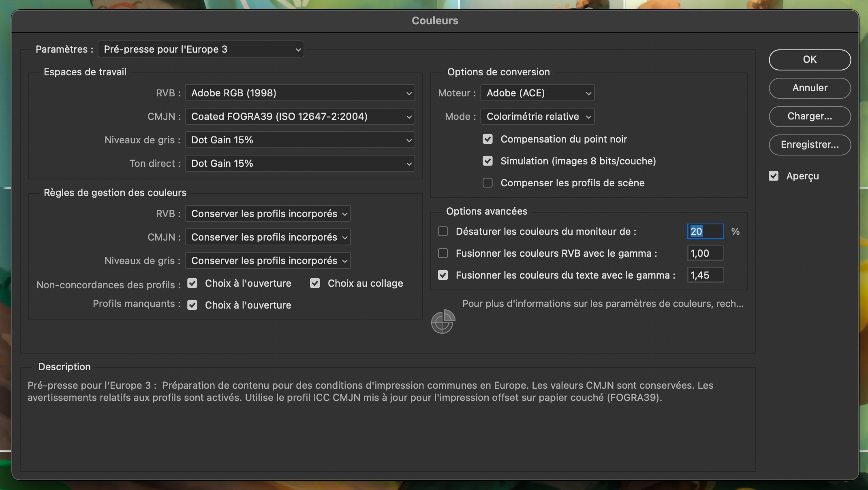
Task: Click the Charger... button
Action: tap(810, 116)
